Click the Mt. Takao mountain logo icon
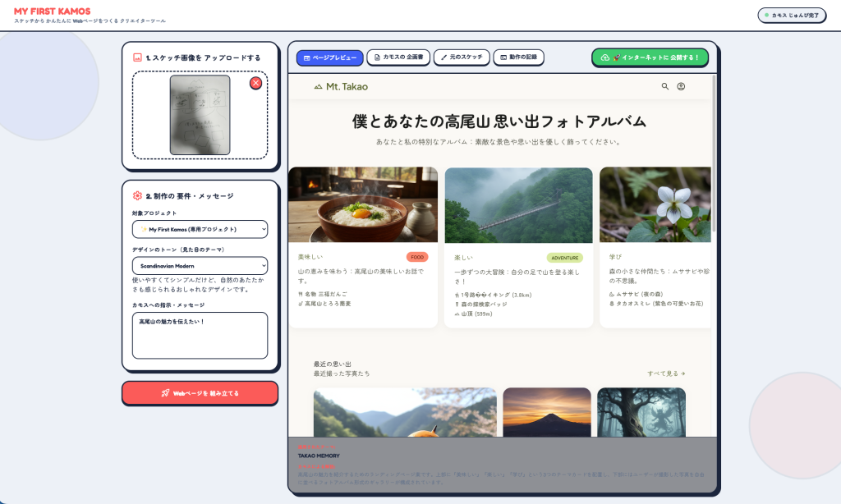 tap(318, 86)
